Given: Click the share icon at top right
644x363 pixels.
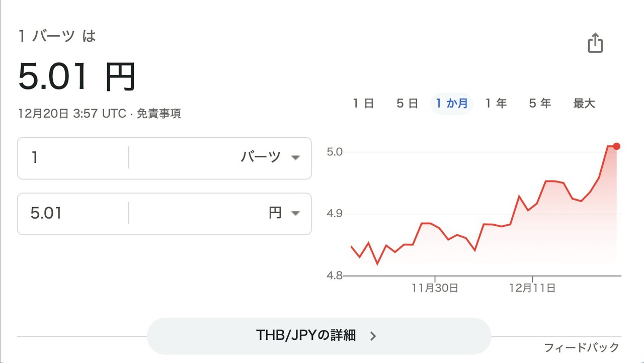Looking at the screenshot, I should pyautogui.click(x=595, y=43).
